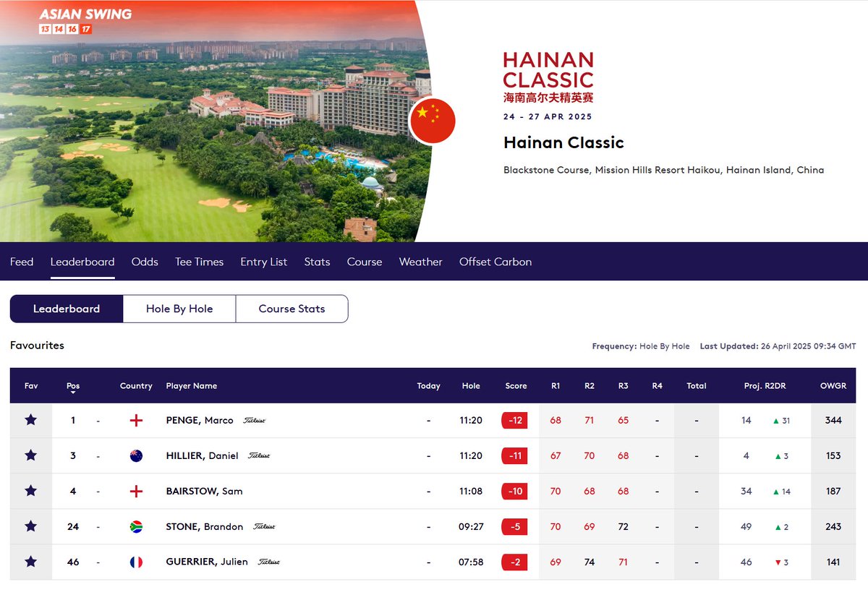Click England flag icon in BAIRSTOW row
Screen dimensions: 868x592
[x=136, y=491]
